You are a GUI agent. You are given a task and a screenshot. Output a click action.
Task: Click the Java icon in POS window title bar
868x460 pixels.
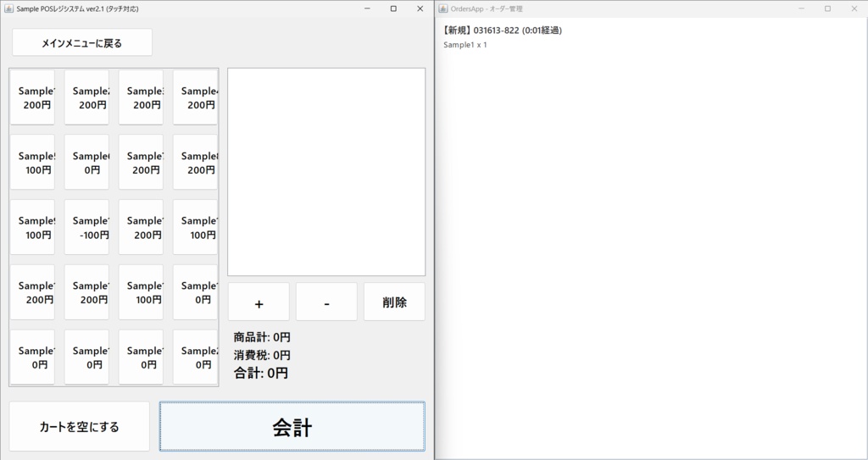[x=8, y=8]
